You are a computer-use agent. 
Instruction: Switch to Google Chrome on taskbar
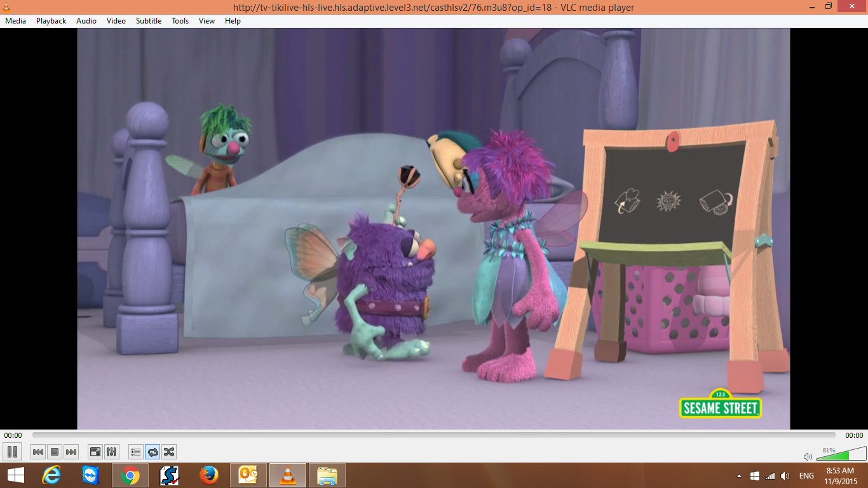(x=130, y=475)
